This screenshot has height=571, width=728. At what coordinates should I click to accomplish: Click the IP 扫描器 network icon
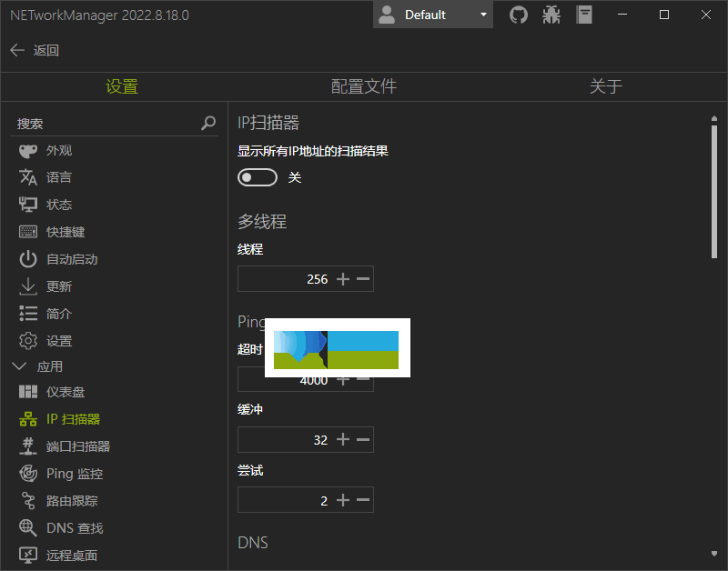click(x=28, y=419)
